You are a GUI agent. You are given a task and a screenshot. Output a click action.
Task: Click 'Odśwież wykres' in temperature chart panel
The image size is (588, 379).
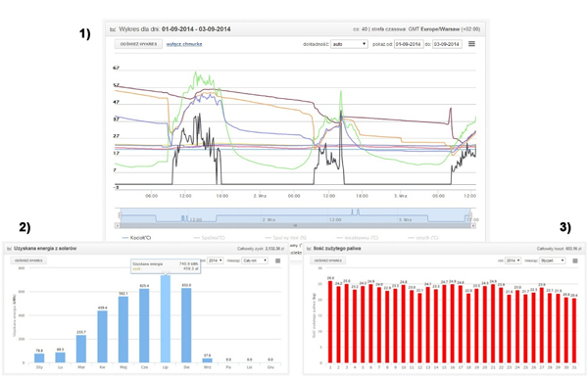tap(138, 44)
